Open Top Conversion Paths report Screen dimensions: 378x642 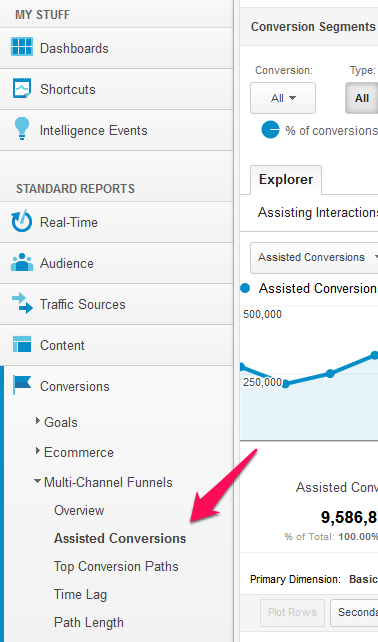click(116, 566)
